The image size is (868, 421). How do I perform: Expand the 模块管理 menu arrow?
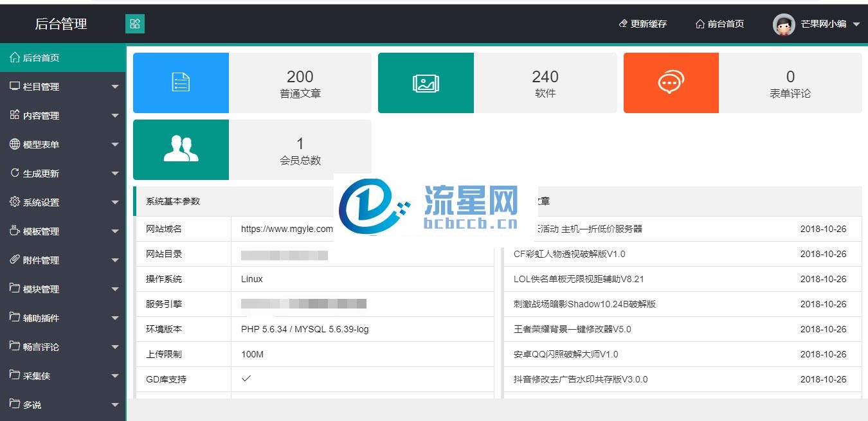pyautogui.click(x=115, y=289)
